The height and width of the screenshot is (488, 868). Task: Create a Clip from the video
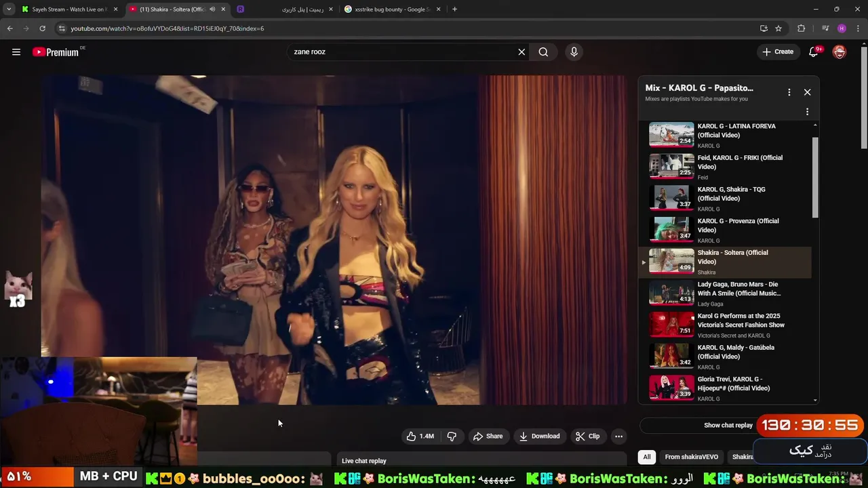tap(587, 436)
